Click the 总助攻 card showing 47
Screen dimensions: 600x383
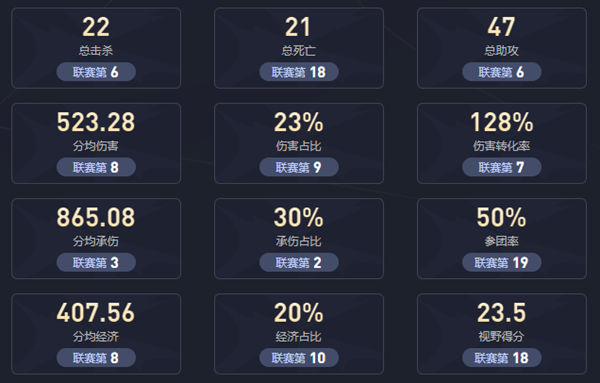(502, 48)
